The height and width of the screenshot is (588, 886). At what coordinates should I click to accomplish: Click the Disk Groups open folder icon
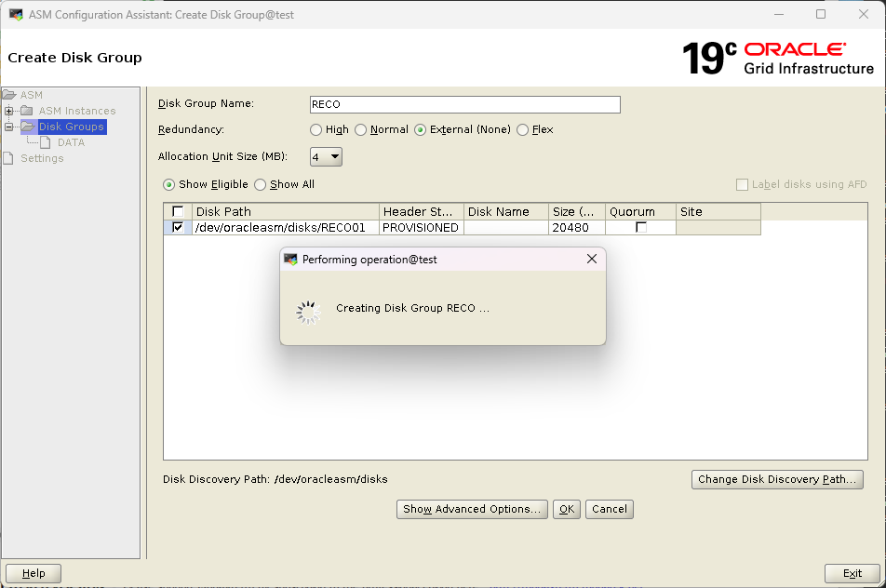click(28, 127)
